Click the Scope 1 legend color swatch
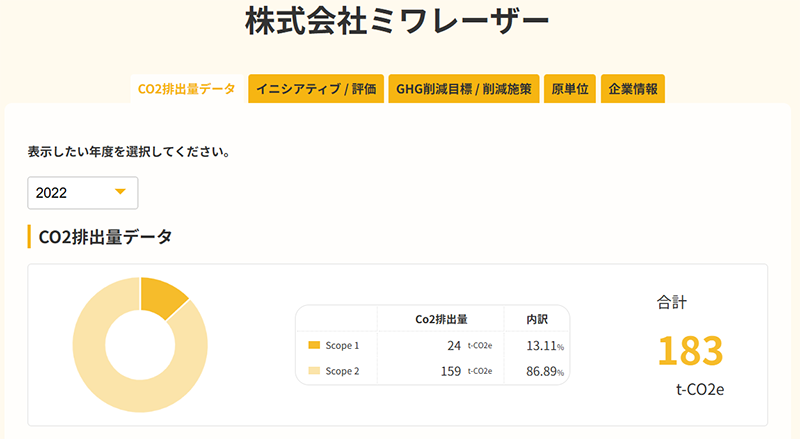The image size is (800, 439). coord(313,345)
